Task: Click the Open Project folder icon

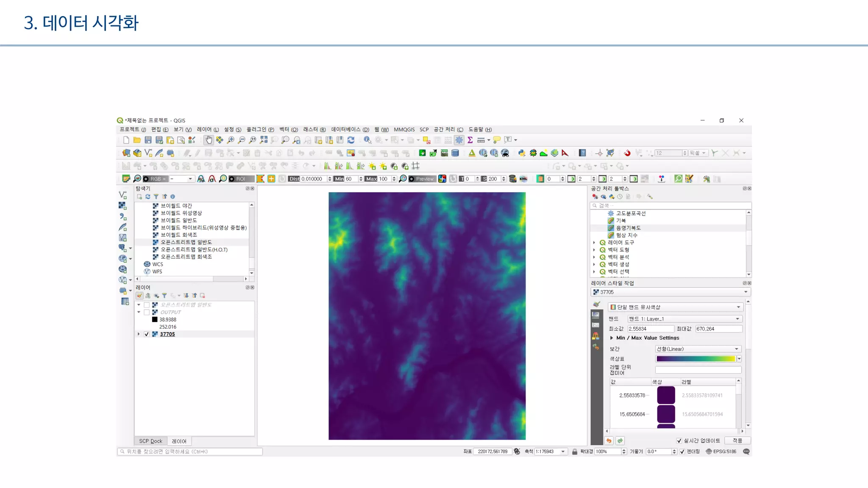Action: click(x=137, y=140)
